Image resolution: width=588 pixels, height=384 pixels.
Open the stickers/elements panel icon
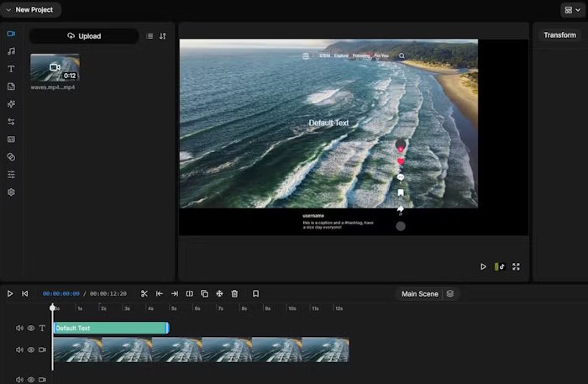[x=11, y=87]
